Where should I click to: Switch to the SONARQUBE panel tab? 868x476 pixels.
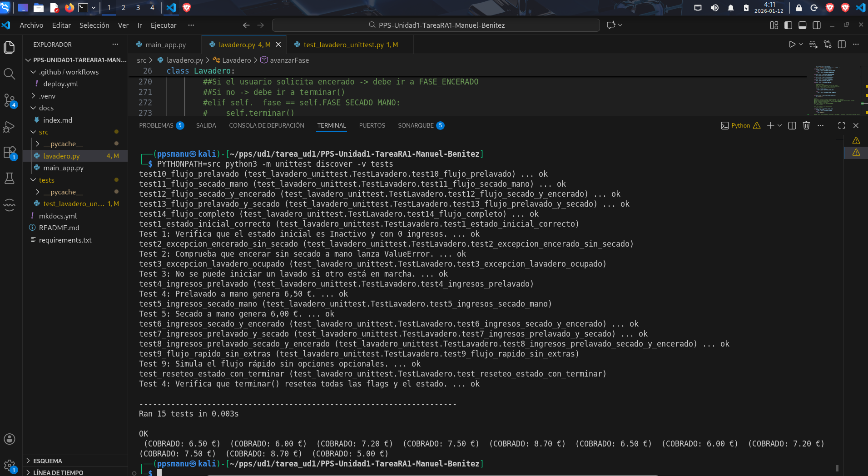[x=421, y=125]
